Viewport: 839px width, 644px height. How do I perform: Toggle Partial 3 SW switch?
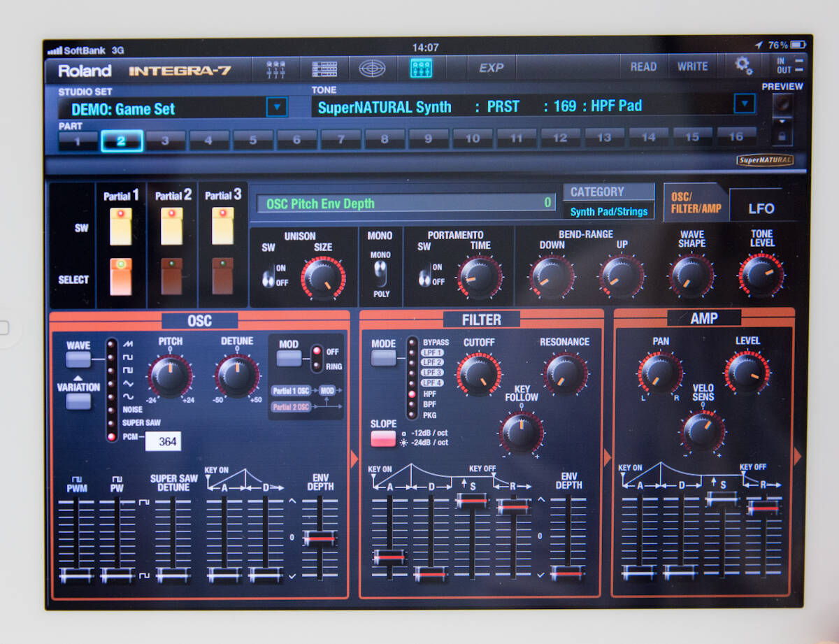[222, 226]
